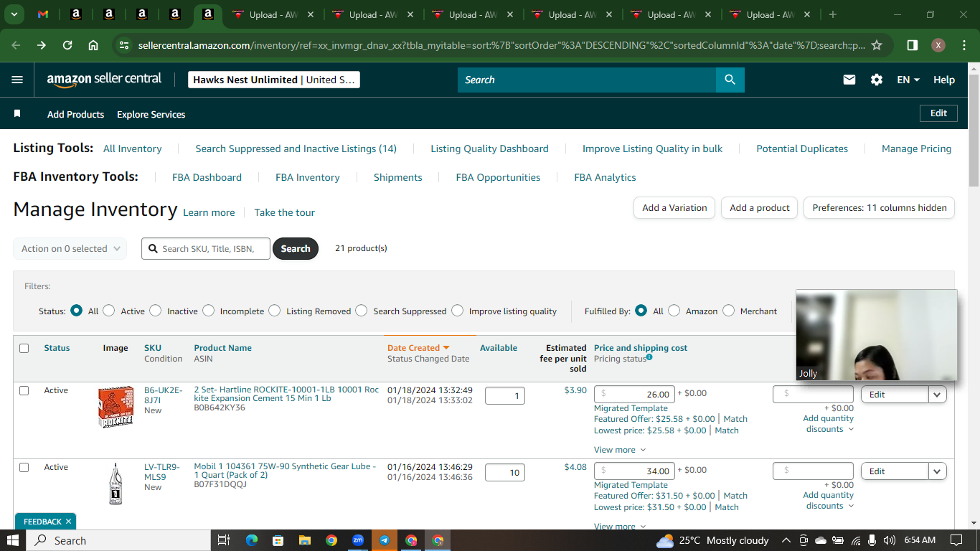This screenshot has width=980, height=551.
Task: Open the Seller Central hamburger menu
Action: 17,80
